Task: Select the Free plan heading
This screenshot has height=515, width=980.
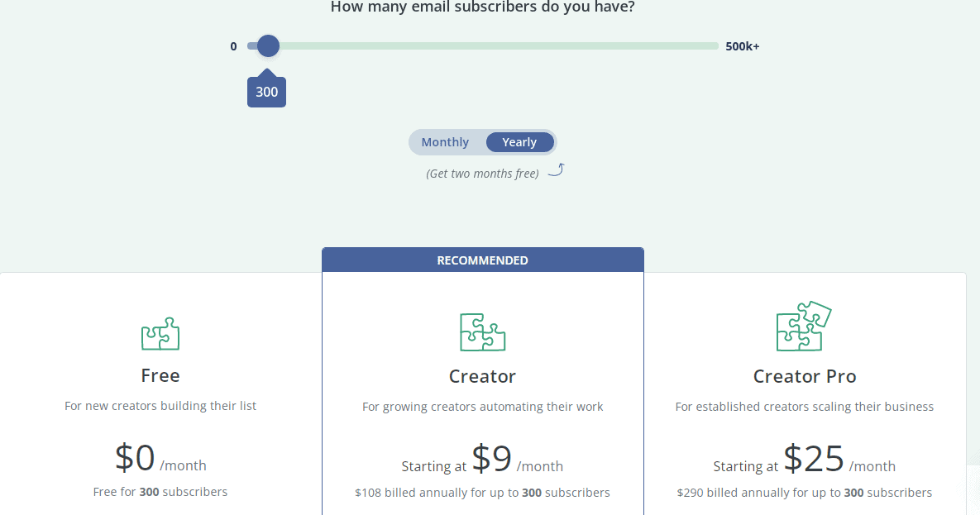Action: tap(160, 375)
